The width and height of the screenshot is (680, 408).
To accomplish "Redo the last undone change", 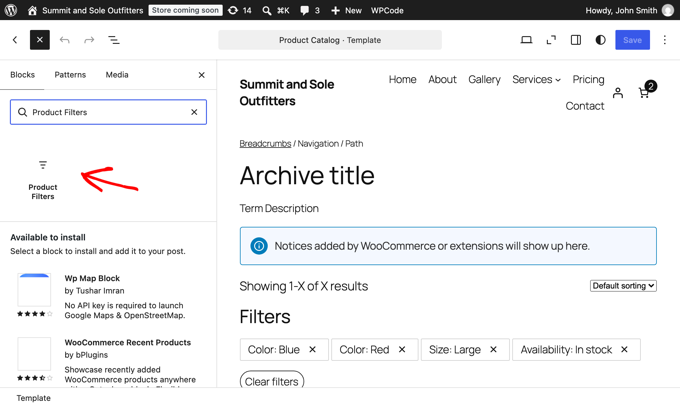I will tap(89, 40).
